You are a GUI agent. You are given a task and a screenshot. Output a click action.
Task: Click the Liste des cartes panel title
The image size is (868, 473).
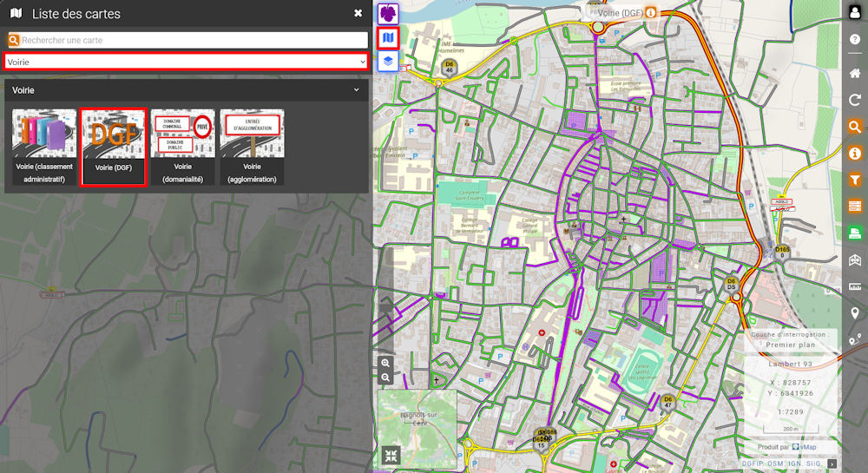[76, 14]
